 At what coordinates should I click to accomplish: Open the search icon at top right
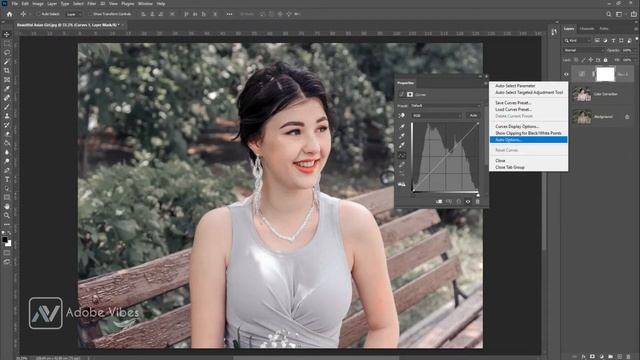(x=609, y=14)
